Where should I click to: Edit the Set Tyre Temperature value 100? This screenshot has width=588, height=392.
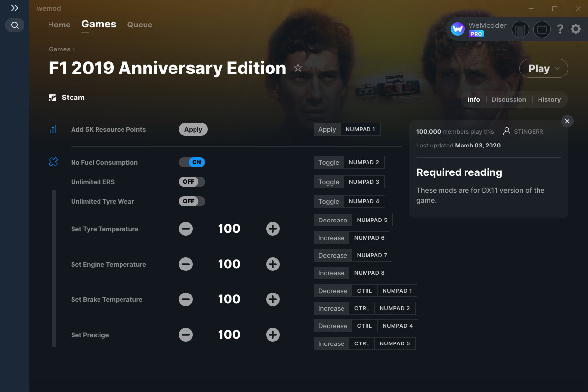[x=229, y=229]
